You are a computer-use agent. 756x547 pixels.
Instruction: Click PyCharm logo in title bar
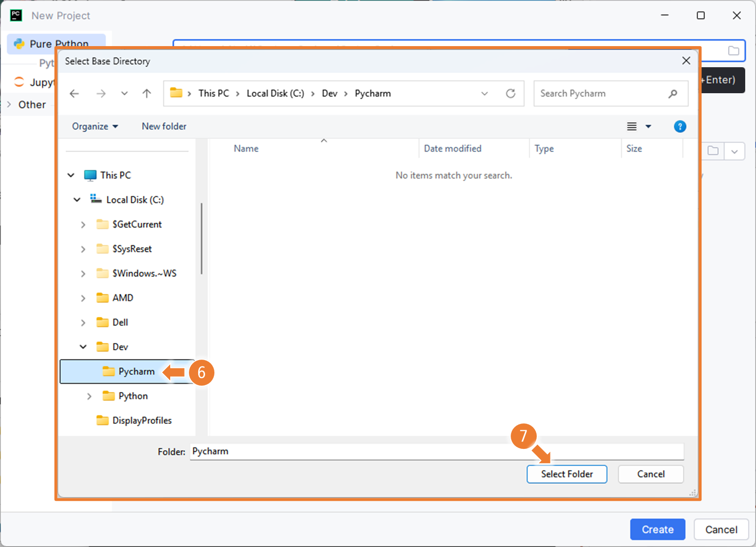[16, 15]
